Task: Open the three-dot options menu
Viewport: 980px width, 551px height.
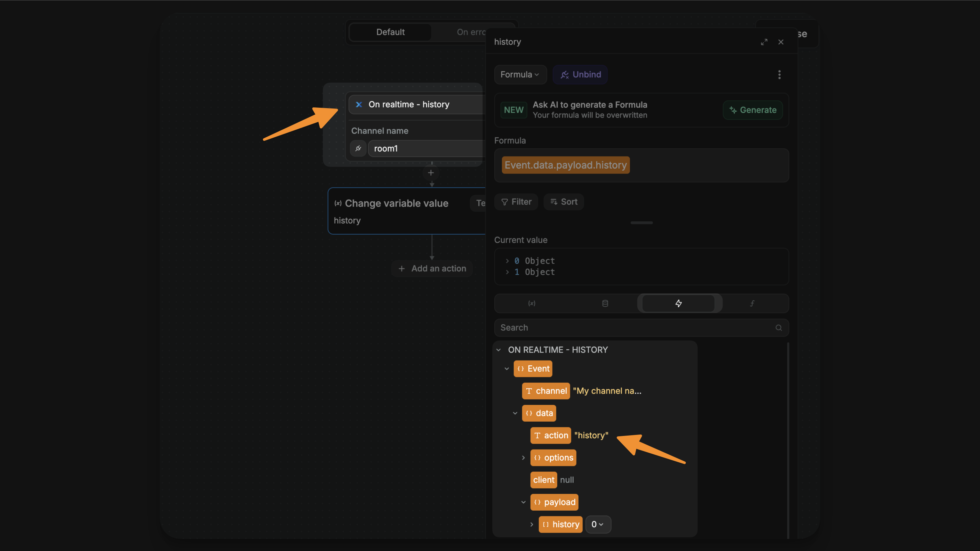Action: pyautogui.click(x=779, y=74)
